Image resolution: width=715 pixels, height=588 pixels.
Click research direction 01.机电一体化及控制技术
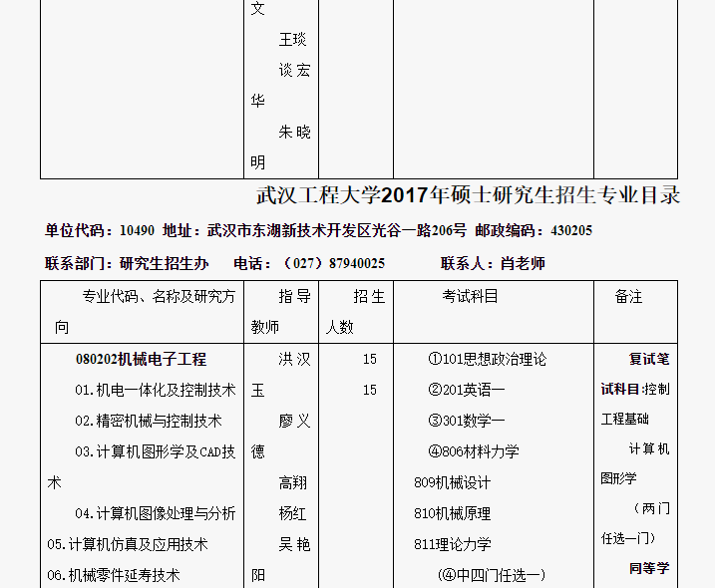pyautogui.click(x=156, y=390)
